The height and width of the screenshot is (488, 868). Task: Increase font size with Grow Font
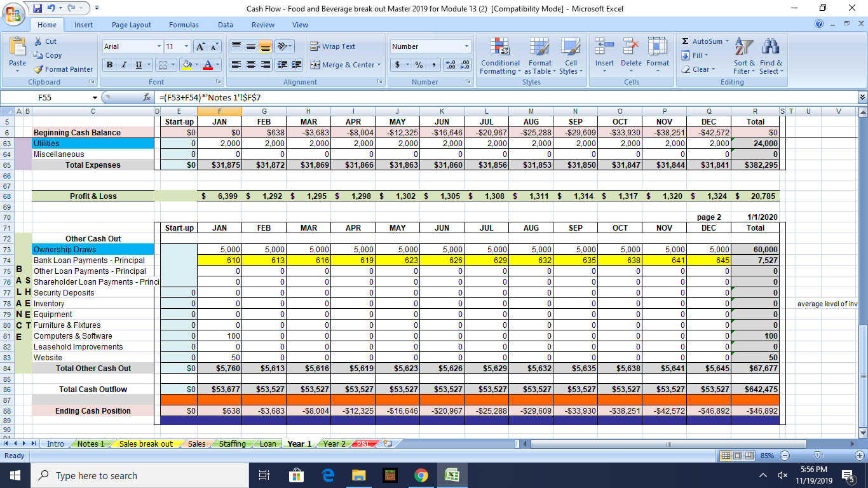click(x=200, y=46)
